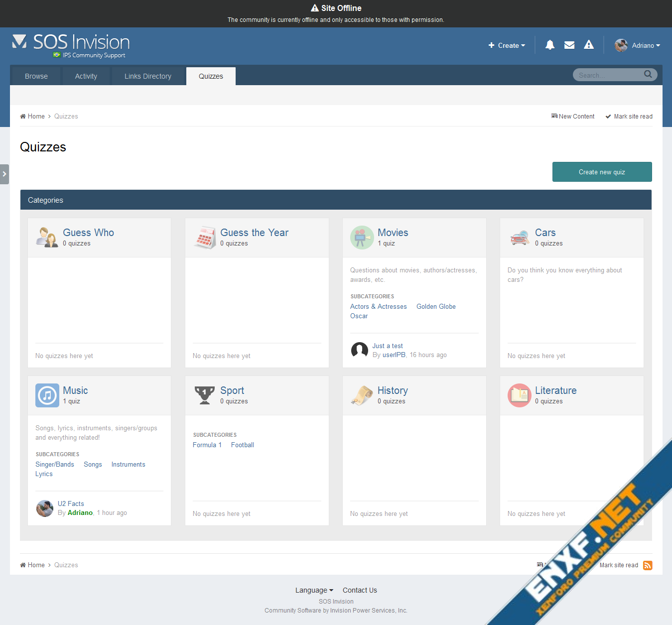Viewport: 672px width, 625px height.
Task: Click the Music category icon
Action: (47, 395)
